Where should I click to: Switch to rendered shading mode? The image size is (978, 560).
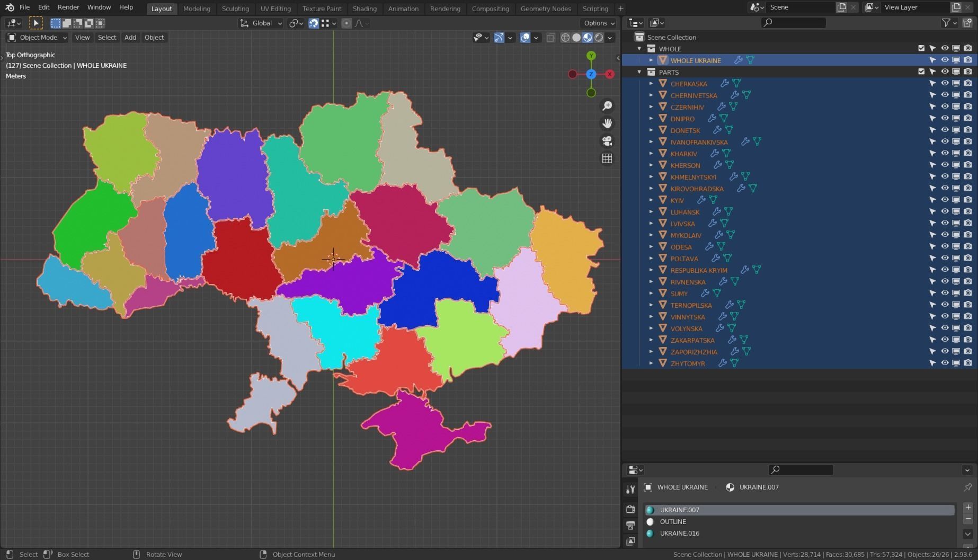coord(599,38)
